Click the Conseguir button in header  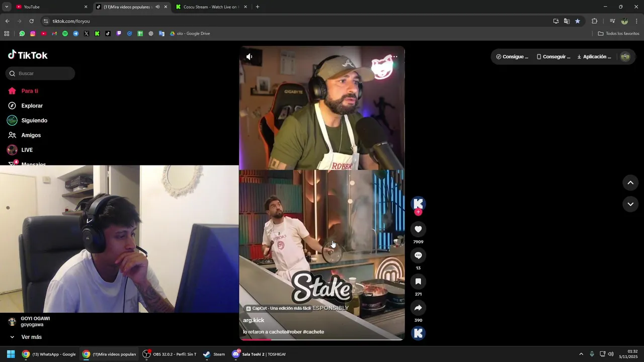point(553,57)
